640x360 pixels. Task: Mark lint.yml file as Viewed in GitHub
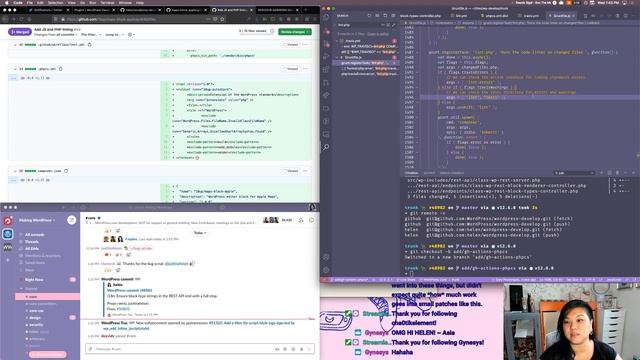(291, 44)
